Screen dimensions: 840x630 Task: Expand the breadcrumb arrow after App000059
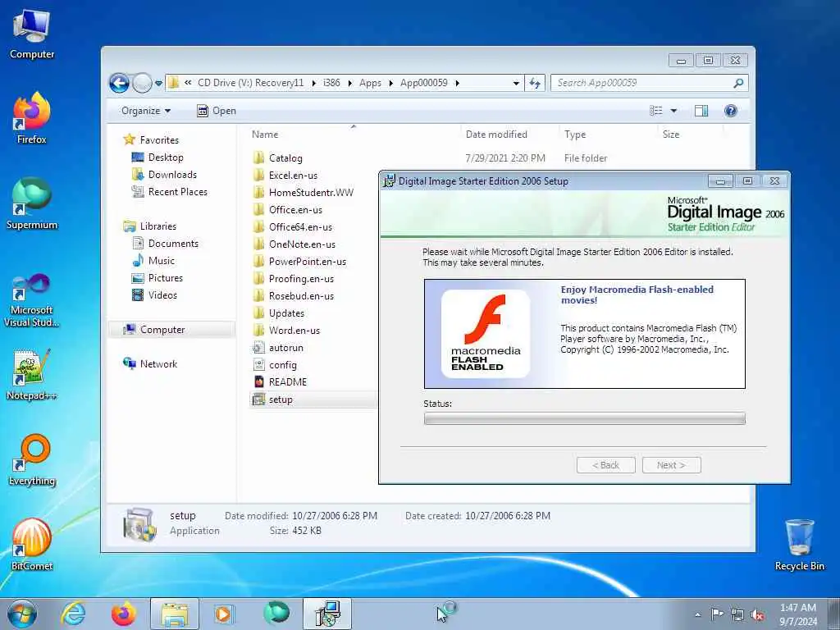tap(457, 83)
